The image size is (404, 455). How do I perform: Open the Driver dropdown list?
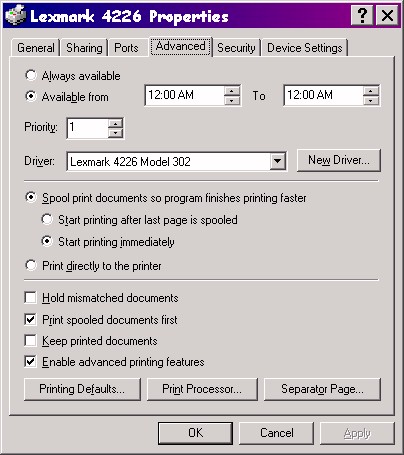(x=278, y=162)
